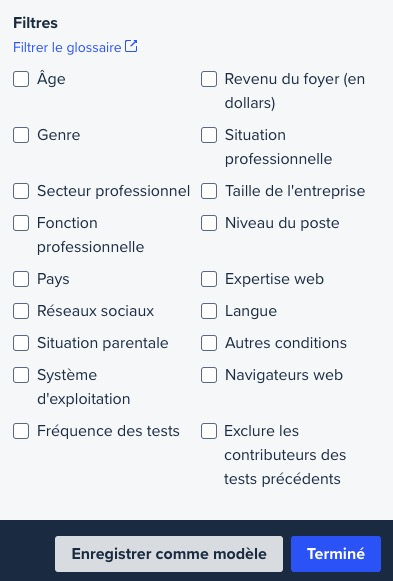Image resolution: width=393 pixels, height=581 pixels.
Task: Click the external link icon beside Filtrer le glossaire
Action: [131, 46]
